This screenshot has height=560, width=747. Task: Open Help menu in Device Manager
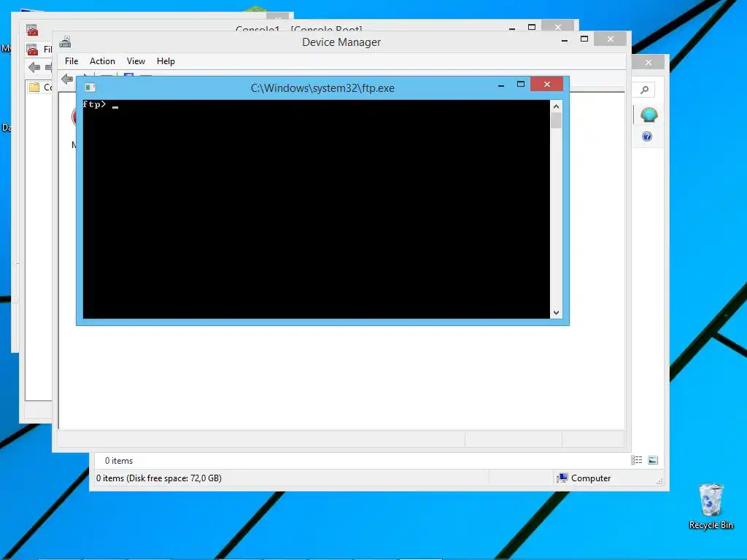coord(166,61)
